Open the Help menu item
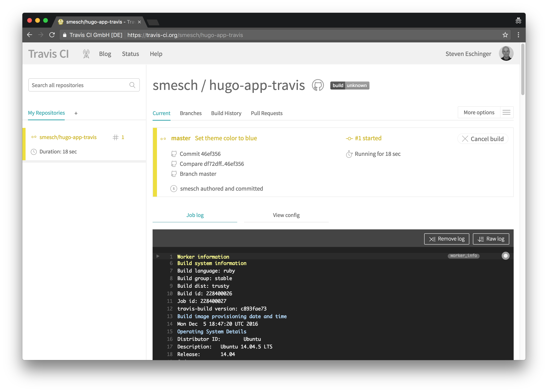The height and width of the screenshot is (392, 548). pyautogui.click(x=156, y=54)
